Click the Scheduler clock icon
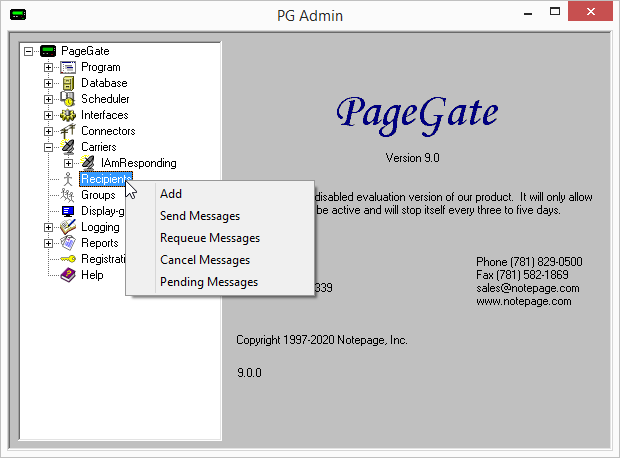620x458 pixels. pos(68,99)
